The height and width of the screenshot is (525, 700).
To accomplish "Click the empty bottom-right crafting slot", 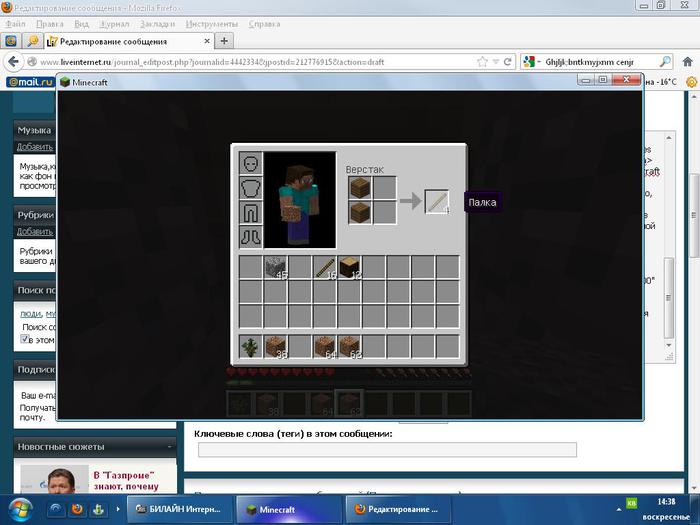I will pos(384,212).
